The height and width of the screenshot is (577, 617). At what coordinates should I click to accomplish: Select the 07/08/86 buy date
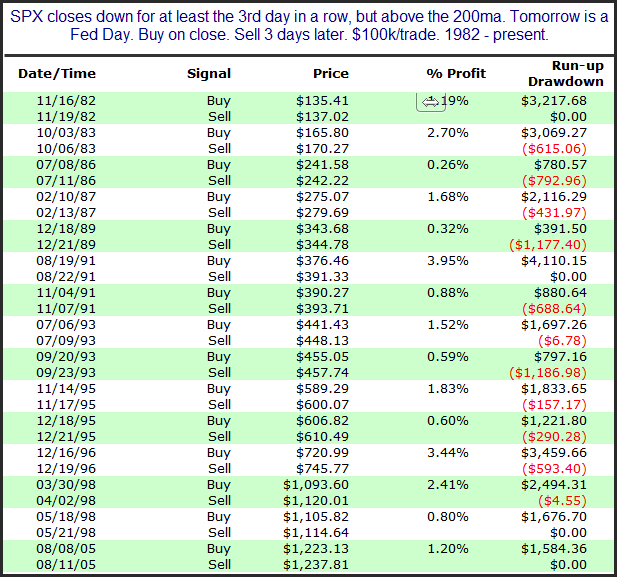[66, 165]
